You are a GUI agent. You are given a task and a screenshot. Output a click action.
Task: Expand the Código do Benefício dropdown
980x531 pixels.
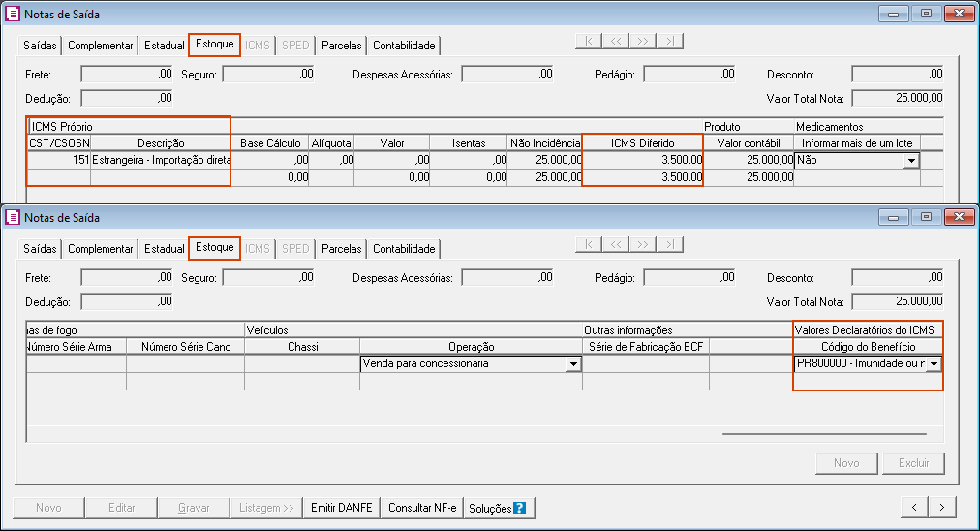coord(934,364)
